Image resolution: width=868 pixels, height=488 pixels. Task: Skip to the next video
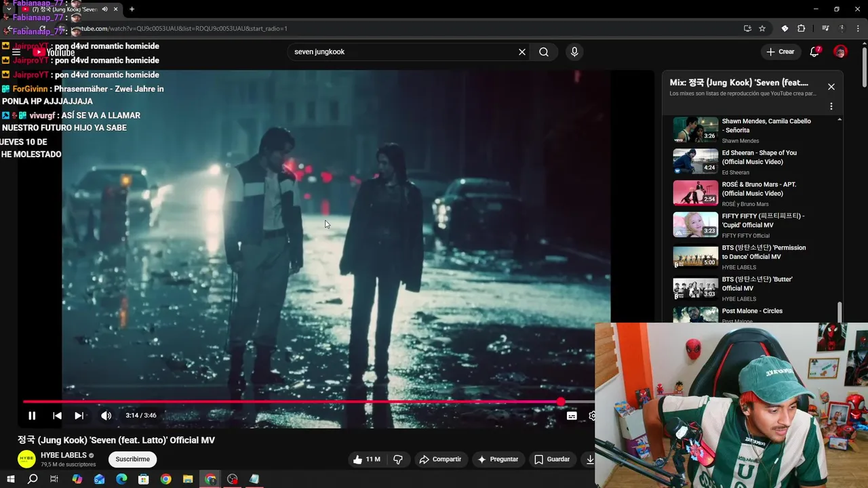click(79, 415)
